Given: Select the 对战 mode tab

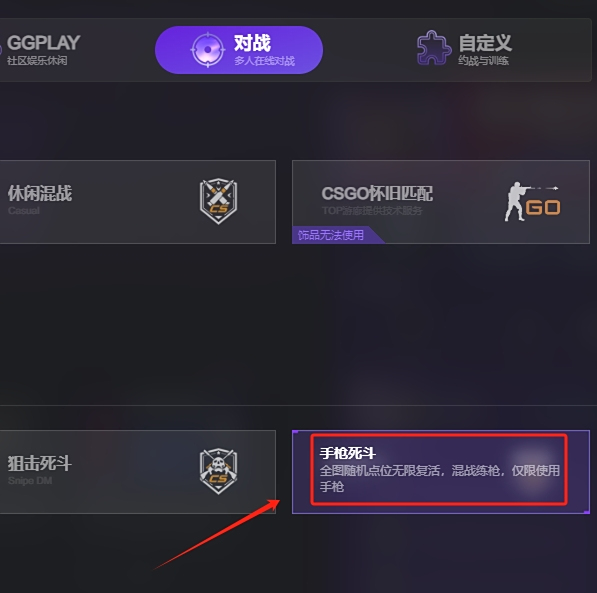Looking at the screenshot, I should coord(239,50).
